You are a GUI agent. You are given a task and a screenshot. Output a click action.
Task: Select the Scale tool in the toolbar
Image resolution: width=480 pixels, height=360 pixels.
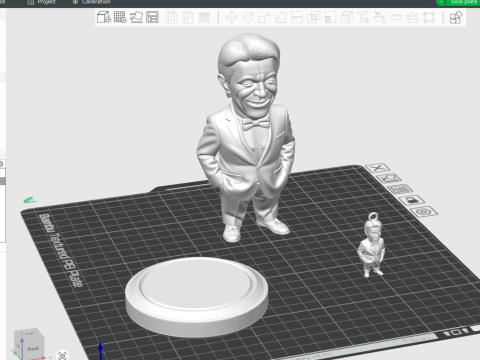pyautogui.click(x=264, y=17)
